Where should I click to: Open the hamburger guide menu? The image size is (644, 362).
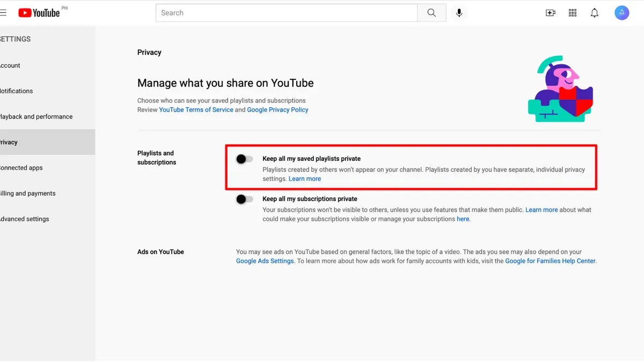click(x=3, y=13)
